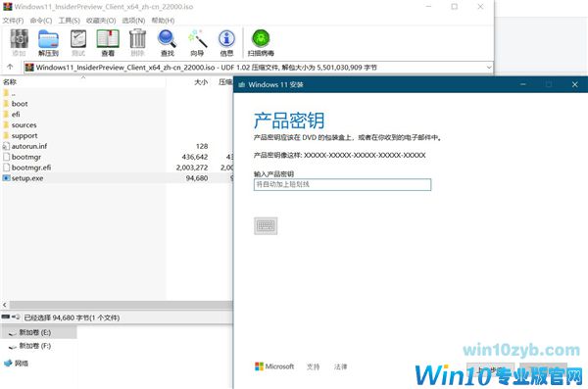Minimize the WinRAR window
The image size is (588, 389).
point(428,7)
